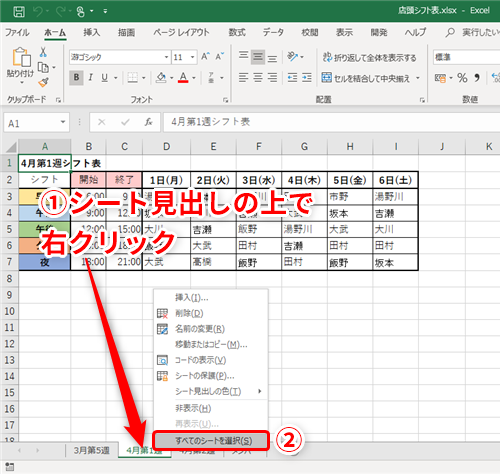Click the center horizontally icon
The image size is (500, 474).
[258, 78]
